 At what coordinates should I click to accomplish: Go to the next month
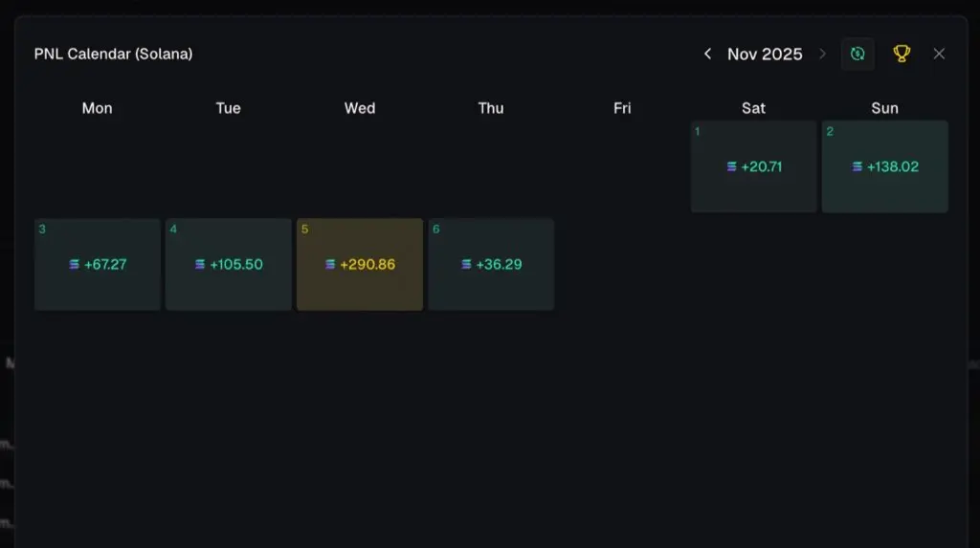(x=822, y=54)
